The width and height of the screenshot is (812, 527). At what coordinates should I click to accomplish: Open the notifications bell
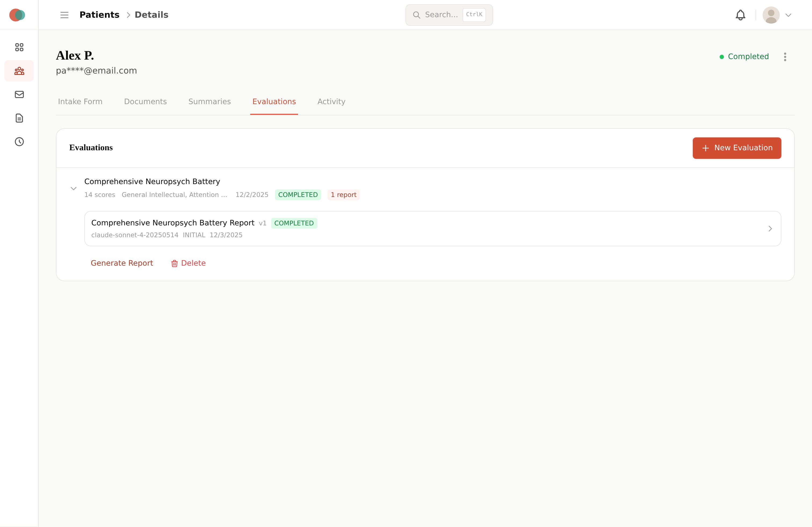pos(740,15)
